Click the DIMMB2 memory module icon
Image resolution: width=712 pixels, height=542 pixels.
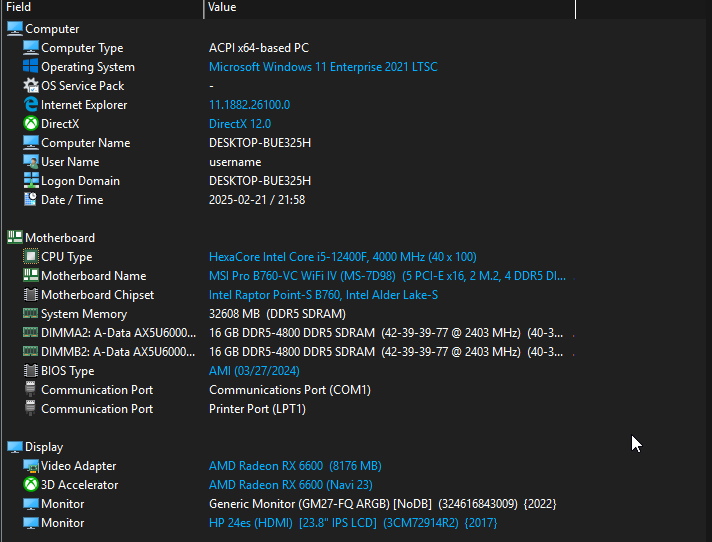[x=31, y=351]
